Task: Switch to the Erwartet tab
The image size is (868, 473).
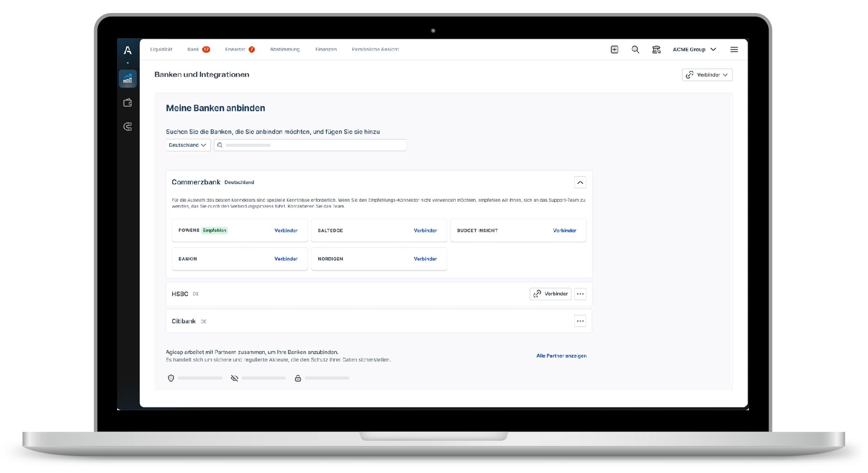Action: click(235, 49)
